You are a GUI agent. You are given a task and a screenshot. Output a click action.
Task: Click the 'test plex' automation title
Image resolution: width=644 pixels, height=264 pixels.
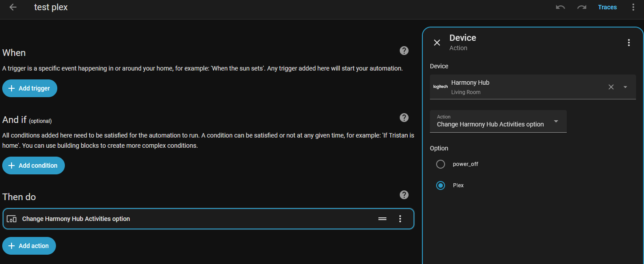(51, 7)
